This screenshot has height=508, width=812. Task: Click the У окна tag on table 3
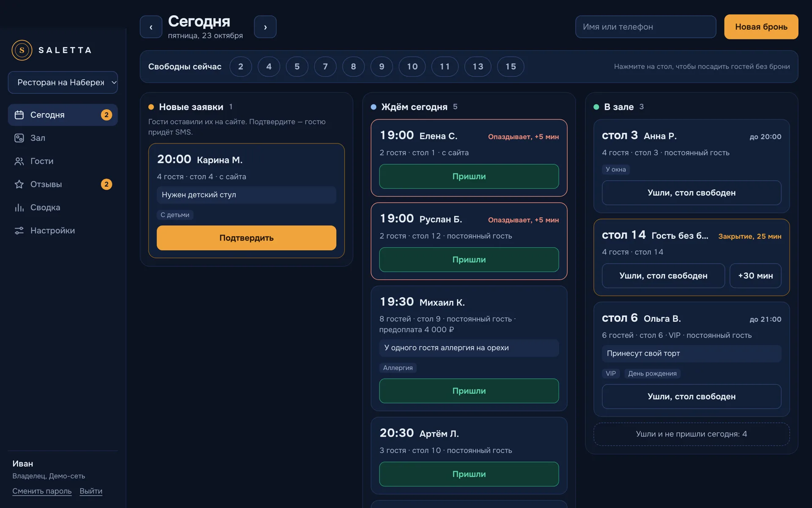[616, 169]
